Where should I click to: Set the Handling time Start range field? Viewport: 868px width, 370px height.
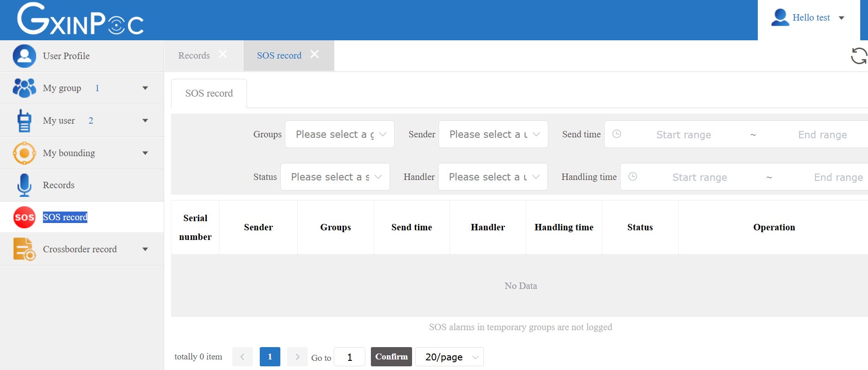[700, 177]
